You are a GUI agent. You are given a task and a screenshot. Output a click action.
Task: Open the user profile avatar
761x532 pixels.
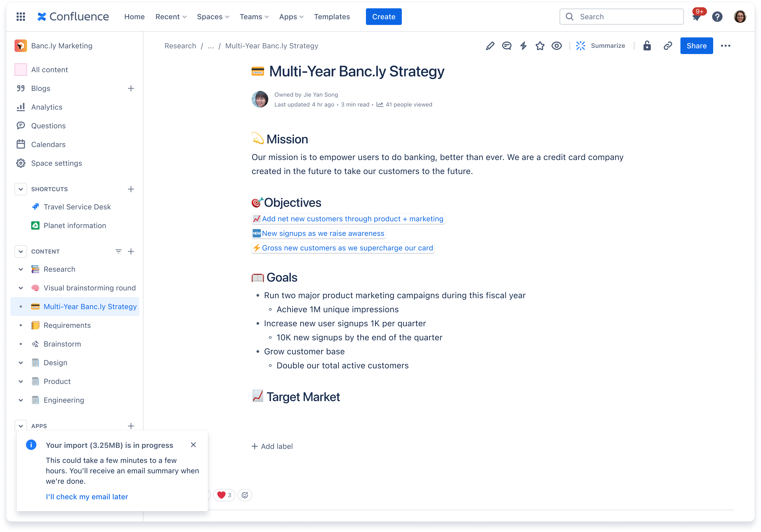[740, 17]
